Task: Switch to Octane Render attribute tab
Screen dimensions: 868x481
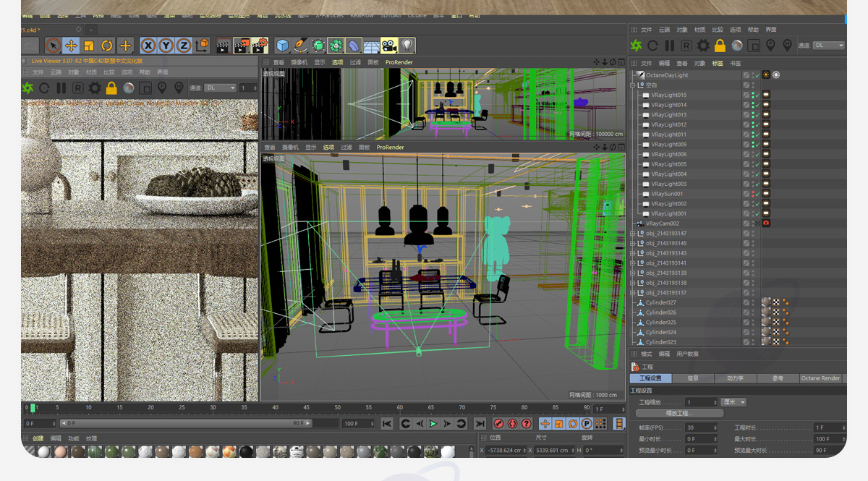Action: (x=820, y=378)
